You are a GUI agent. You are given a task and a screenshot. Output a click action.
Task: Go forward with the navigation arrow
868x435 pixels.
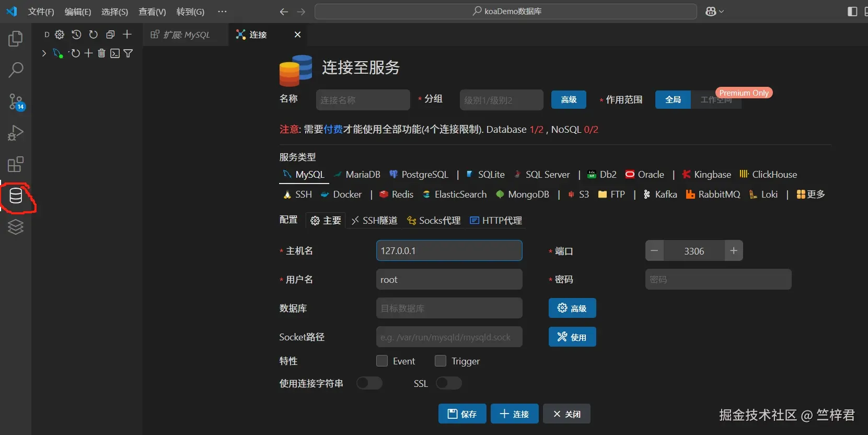(301, 12)
